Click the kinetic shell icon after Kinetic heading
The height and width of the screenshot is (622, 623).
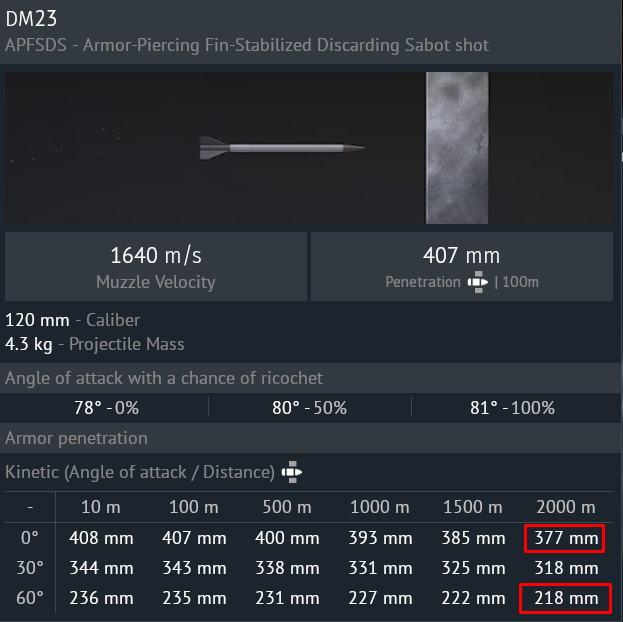pos(292,471)
